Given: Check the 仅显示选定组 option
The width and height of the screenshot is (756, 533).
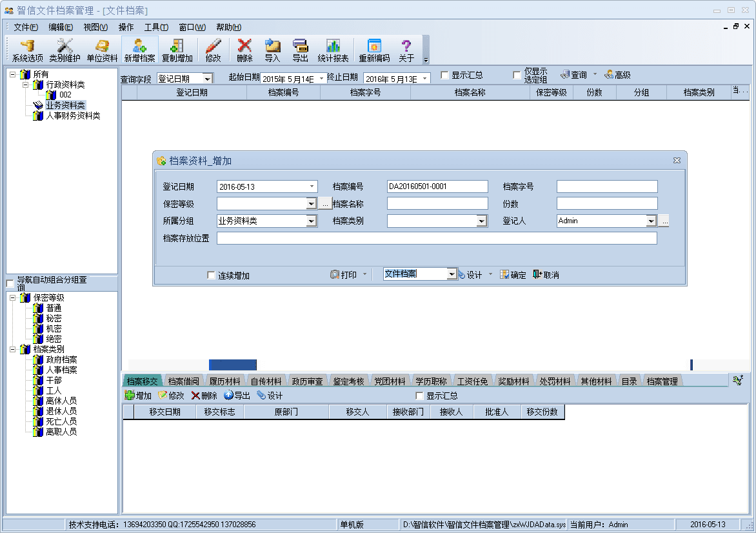Looking at the screenshot, I should click(x=517, y=75).
